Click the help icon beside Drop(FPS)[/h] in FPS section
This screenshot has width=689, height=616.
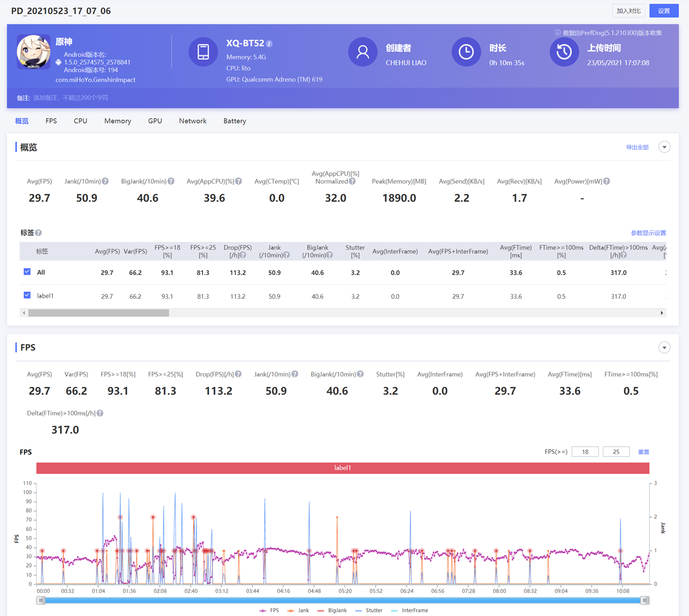coord(238,374)
